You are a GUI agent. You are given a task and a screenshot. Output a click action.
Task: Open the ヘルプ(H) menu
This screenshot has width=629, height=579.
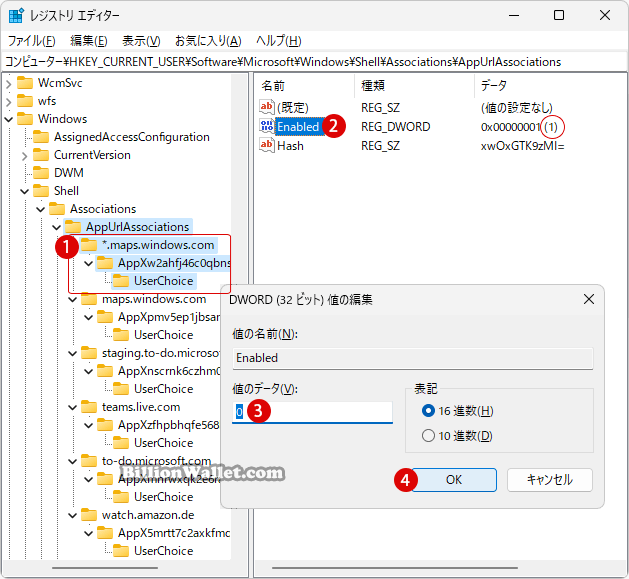[x=278, y=41]
